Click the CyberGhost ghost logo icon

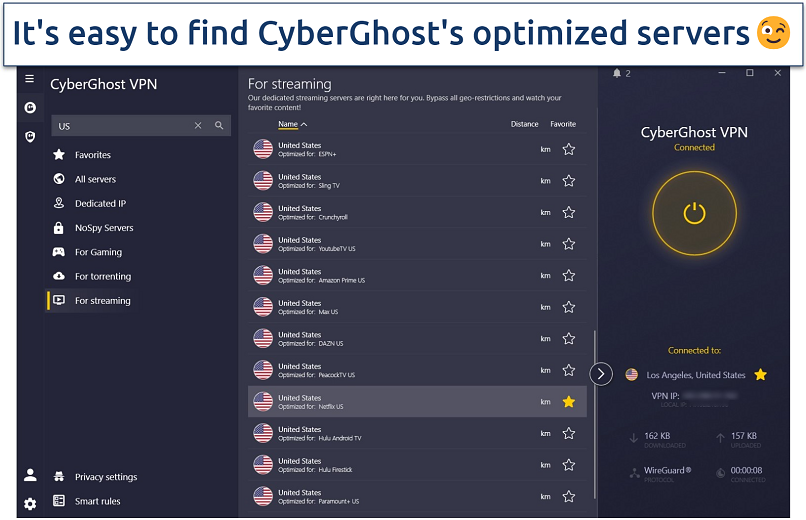30,107
